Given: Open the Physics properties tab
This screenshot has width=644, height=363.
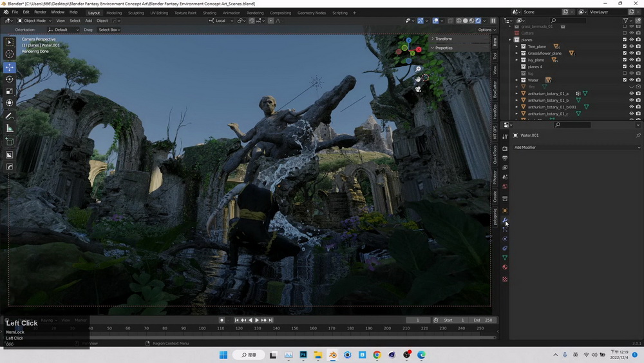Looking at the screenshot, I should 505,239.
